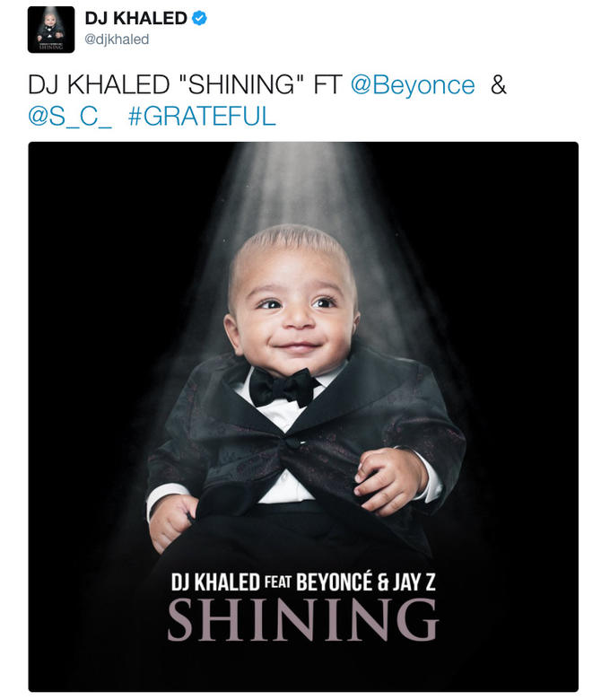Open the #GRATEFUL hashtag

[202, 117]
